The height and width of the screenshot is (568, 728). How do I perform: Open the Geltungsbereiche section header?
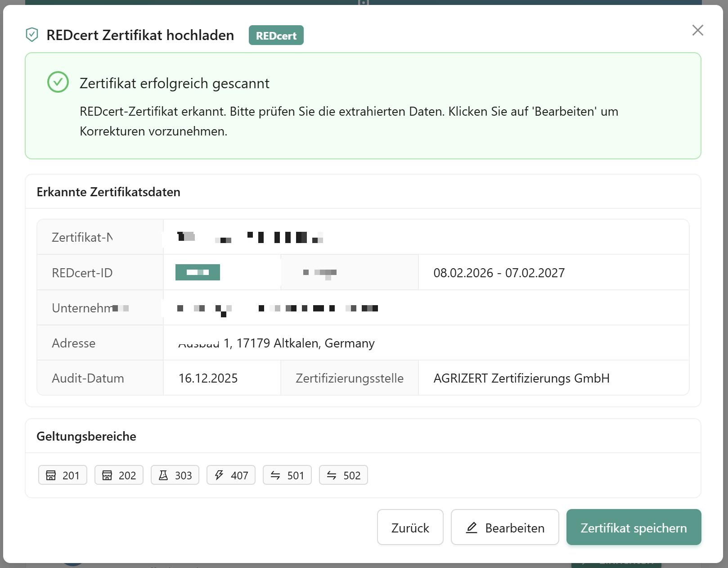tap(86, 436)
